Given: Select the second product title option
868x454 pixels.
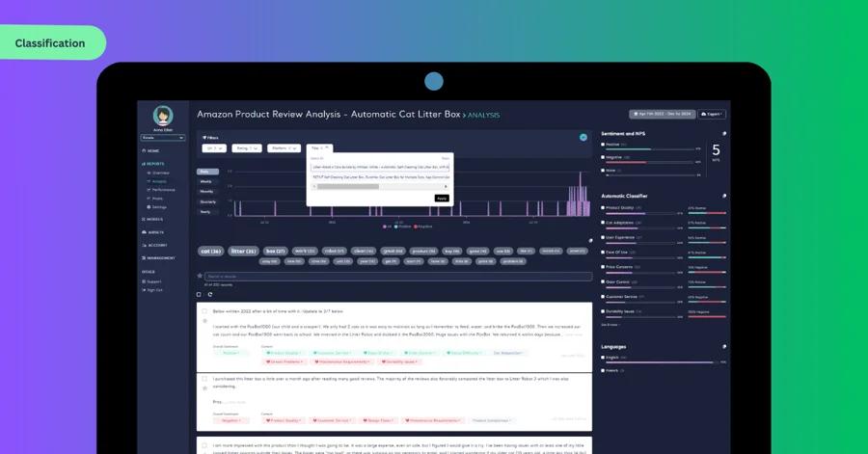Looking at the screenshot, I should tap(380, 177).
